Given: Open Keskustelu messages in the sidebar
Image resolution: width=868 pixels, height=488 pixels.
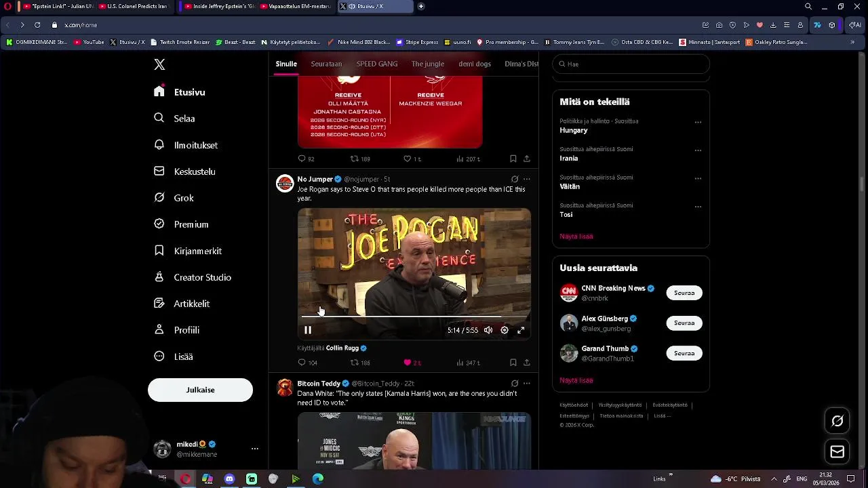Looking at the screenshot, I should point(184,171).
